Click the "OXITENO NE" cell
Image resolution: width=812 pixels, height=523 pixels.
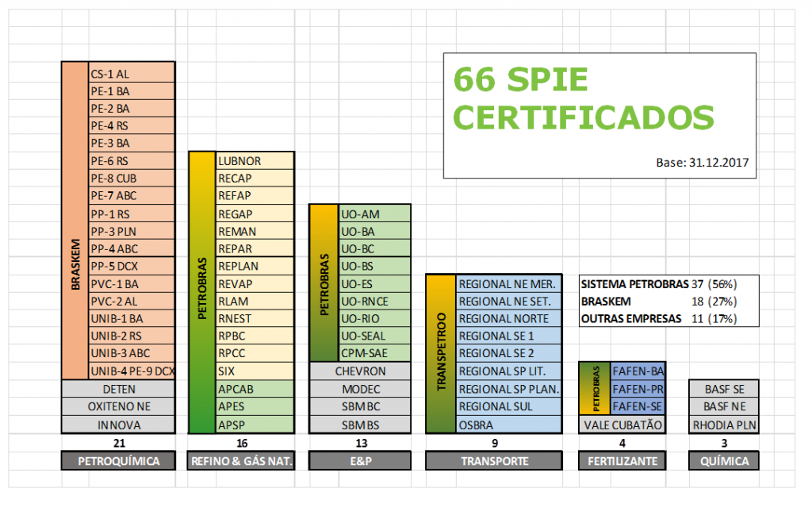119,407
